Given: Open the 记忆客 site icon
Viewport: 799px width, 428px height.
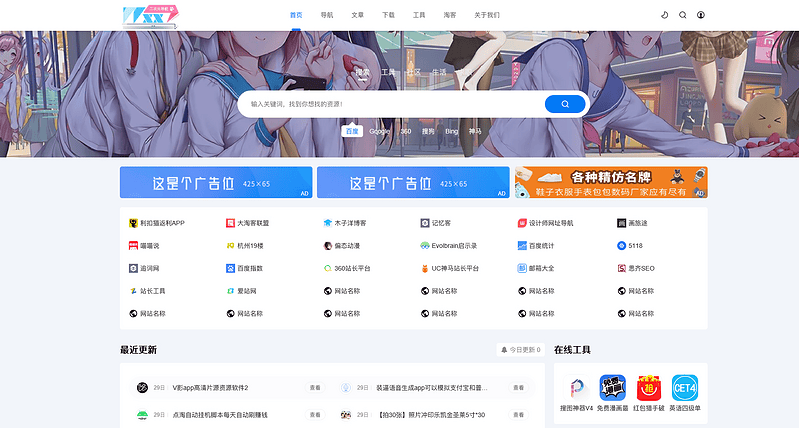Looking at the screenshot, I should click(425, 223).
